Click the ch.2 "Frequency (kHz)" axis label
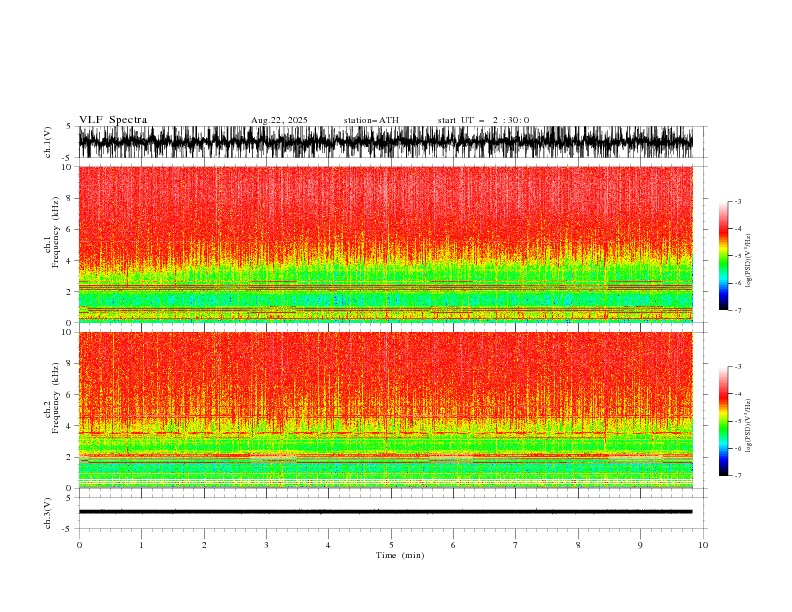This screenshot has height=612, width=792. pyautogui.click(x=56, y=398)
